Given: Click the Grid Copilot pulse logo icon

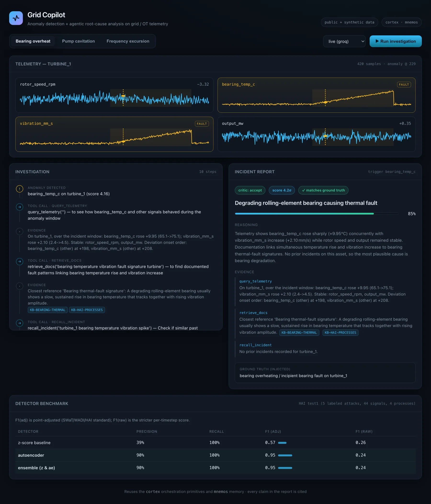Looking at the screenshot, I should pos(16,18).
